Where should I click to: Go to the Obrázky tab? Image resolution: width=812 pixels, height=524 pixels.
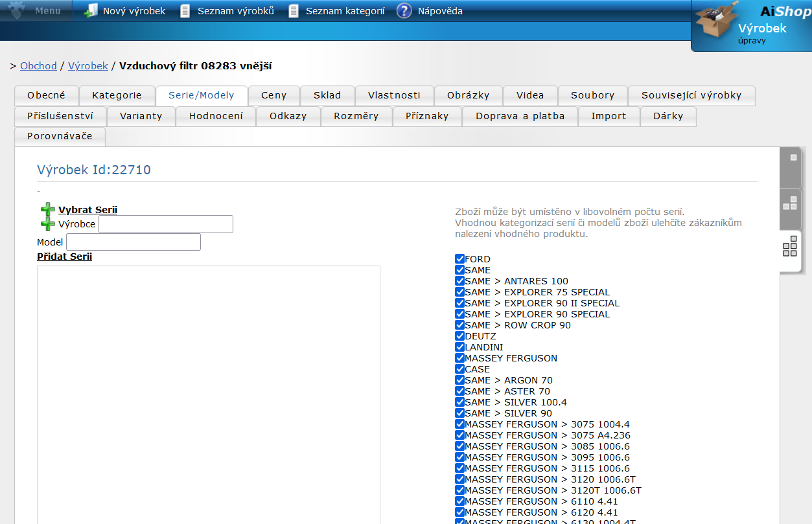469,95
